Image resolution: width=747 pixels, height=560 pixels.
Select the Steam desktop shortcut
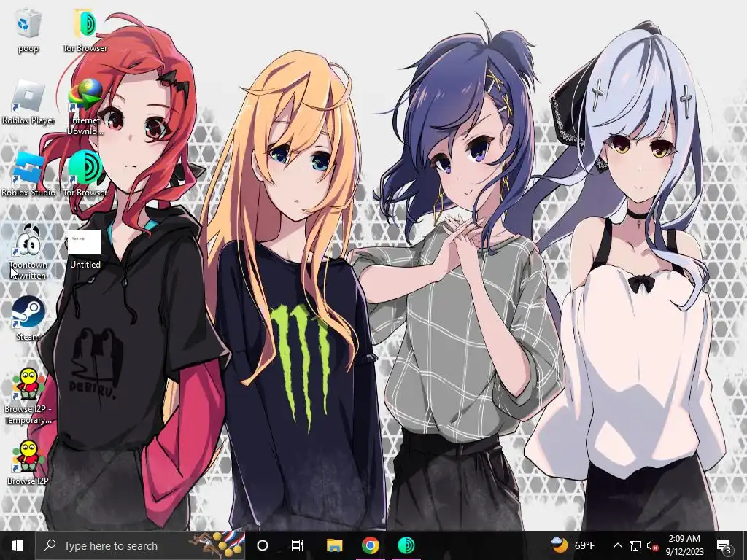(28, 319)
